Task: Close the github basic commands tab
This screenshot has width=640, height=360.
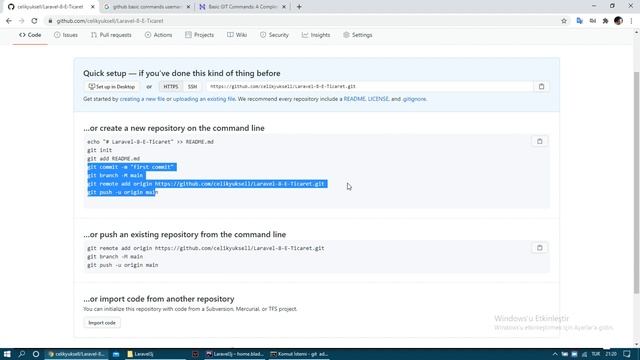Action: pyautogui.click(x=188, y=7)
